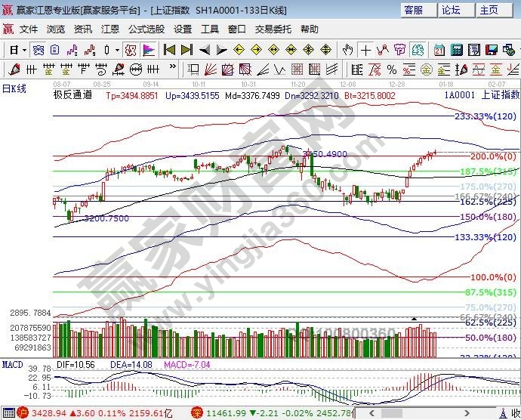Open the candlestick chart type dropdown arrow

click(117, 50)
